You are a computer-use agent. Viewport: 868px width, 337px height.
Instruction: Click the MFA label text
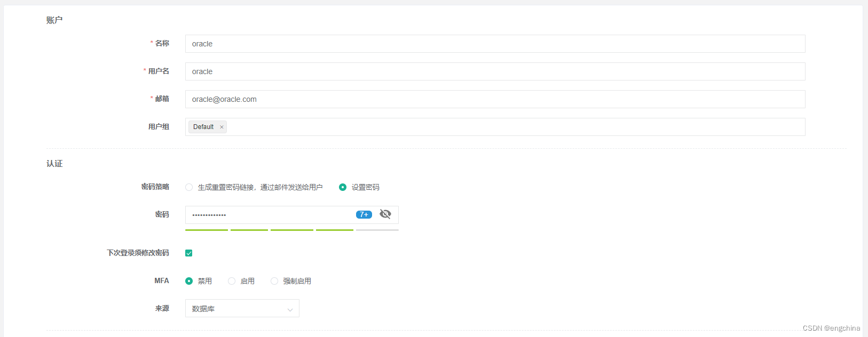(162, 280)
